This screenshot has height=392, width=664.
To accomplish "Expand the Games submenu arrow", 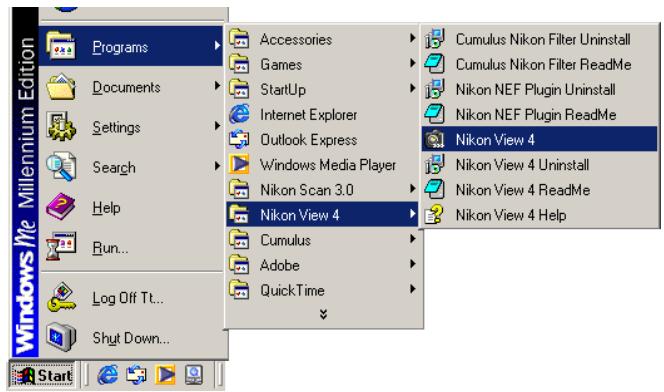I will tap(412, 63).
